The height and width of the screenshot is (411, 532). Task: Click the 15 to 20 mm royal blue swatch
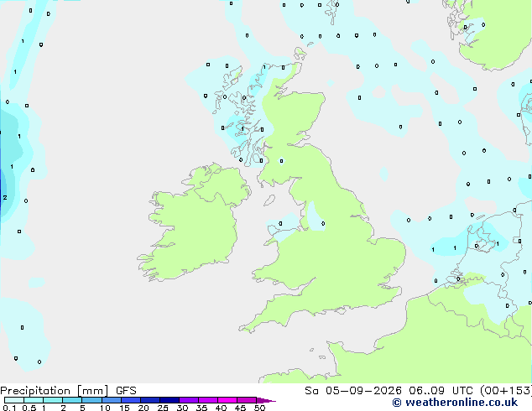[131, 400]
